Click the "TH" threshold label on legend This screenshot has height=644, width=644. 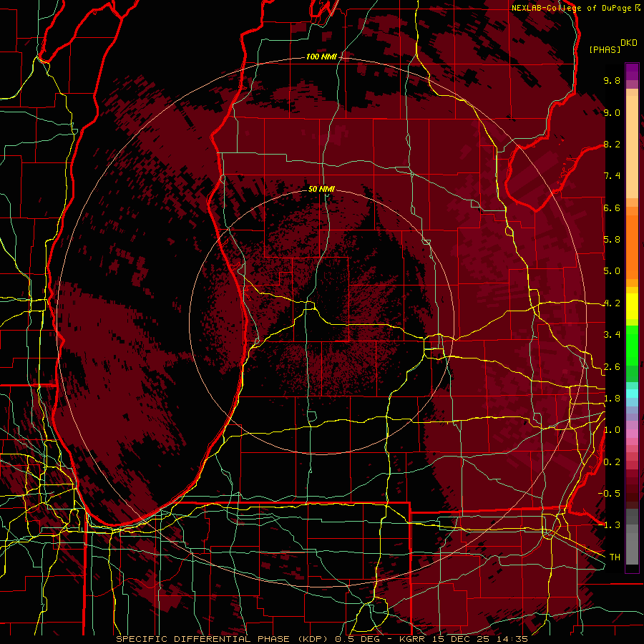pyautogui.click(x=615, y=557)
